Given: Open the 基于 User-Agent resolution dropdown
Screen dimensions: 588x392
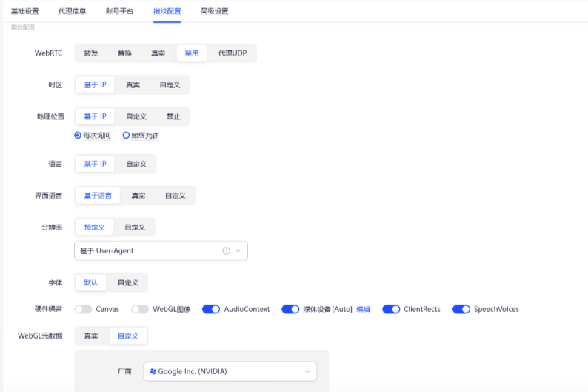Looking at the screenshot, I should click(161, 251).
